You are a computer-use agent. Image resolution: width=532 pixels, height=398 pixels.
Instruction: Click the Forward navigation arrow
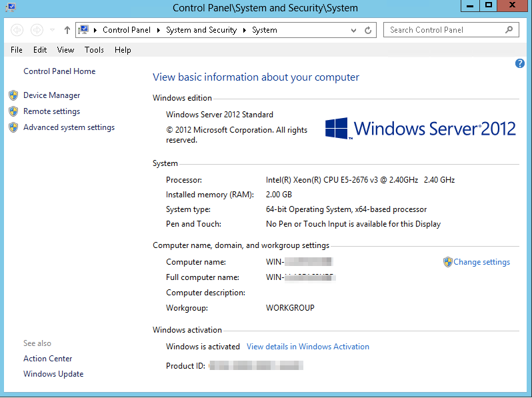point(37,30)
